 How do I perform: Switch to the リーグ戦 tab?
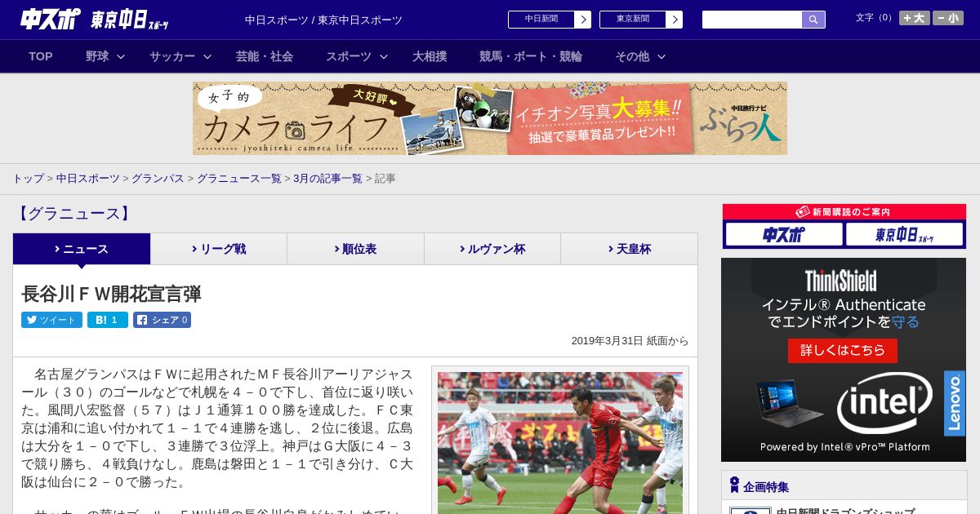[219, 249]
